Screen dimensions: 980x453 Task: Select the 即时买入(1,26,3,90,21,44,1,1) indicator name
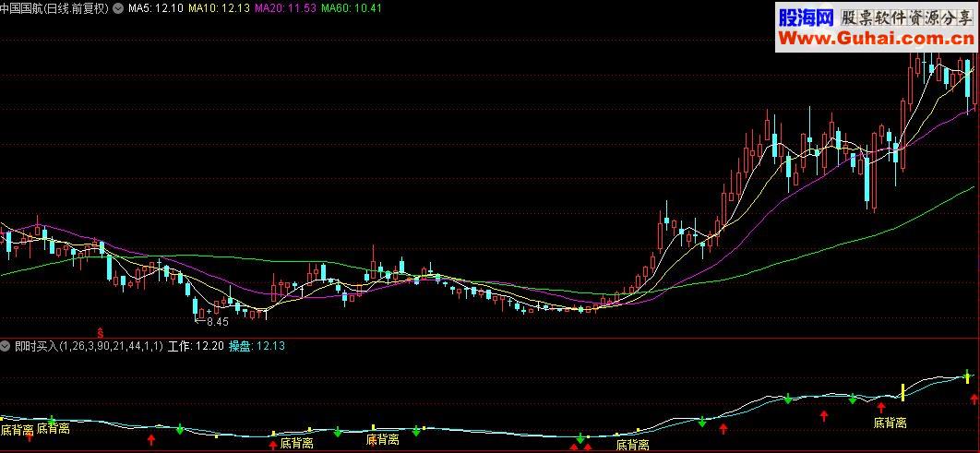(88, 346)
